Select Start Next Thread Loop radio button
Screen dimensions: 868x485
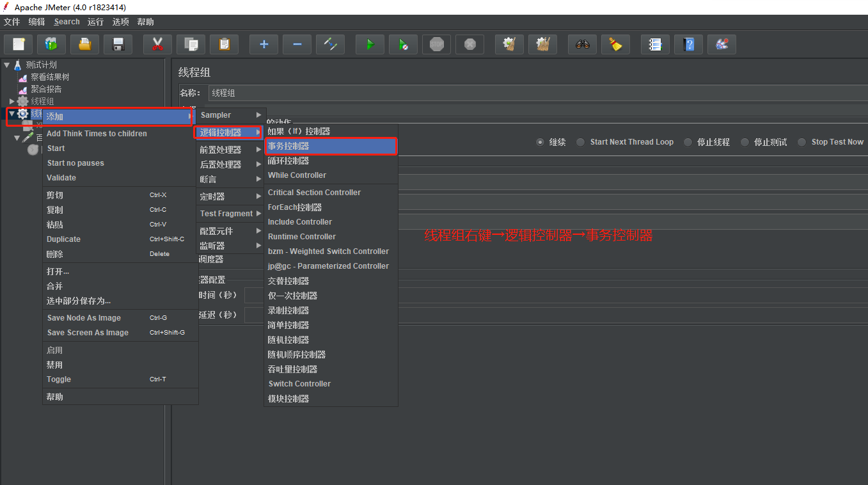click(x=580, y=142)
